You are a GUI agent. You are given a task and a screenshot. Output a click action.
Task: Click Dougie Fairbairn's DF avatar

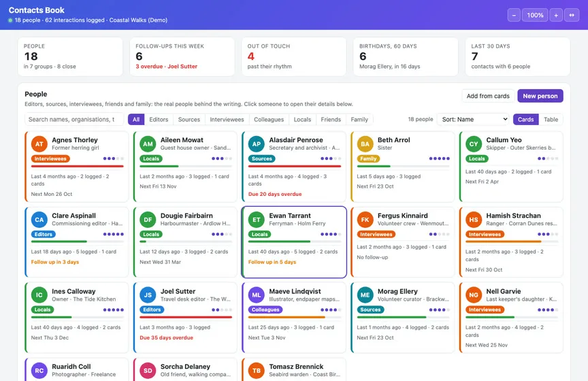pyautogui.click(x=148, y=220)
